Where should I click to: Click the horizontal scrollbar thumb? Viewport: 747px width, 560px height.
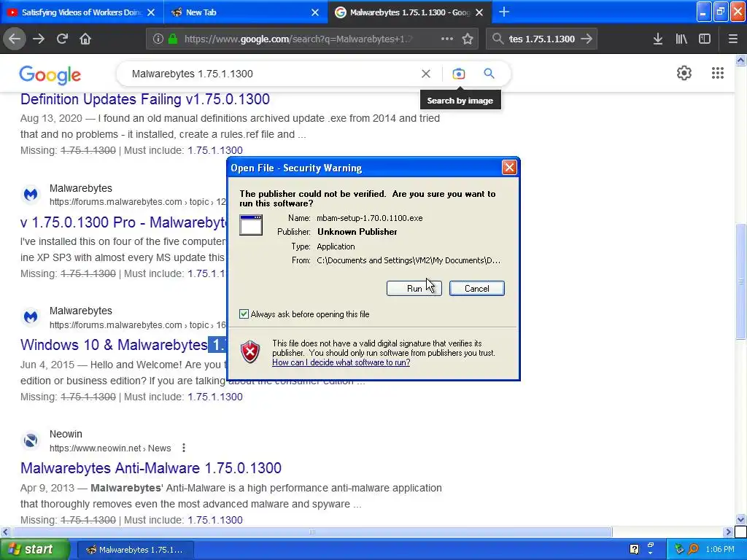tap(312, 532)
